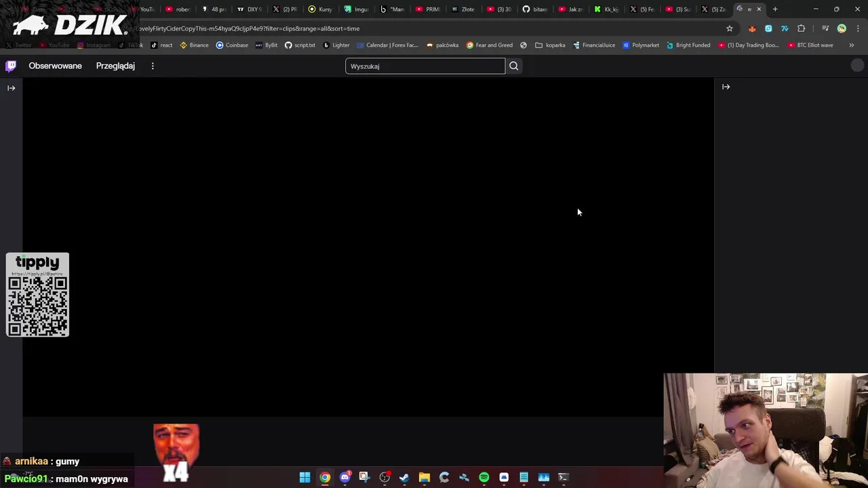Focus the Wyszukaj search field

click(x=425, y=66)
